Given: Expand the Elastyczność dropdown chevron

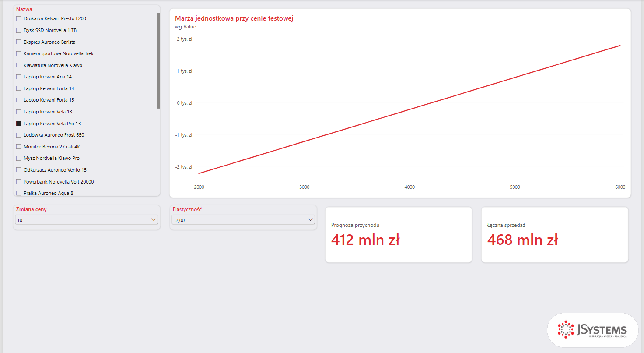Looking at the screenshot, I should click(x=310, y=219).
